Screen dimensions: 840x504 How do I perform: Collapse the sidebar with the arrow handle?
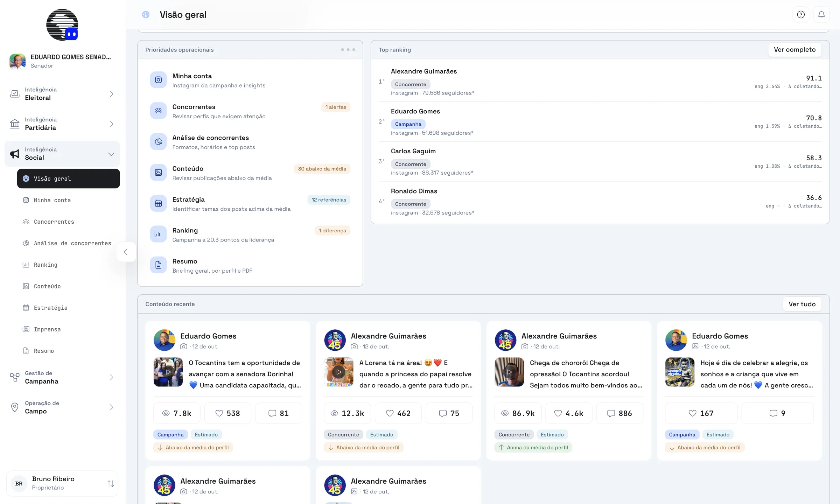[126, 252]
